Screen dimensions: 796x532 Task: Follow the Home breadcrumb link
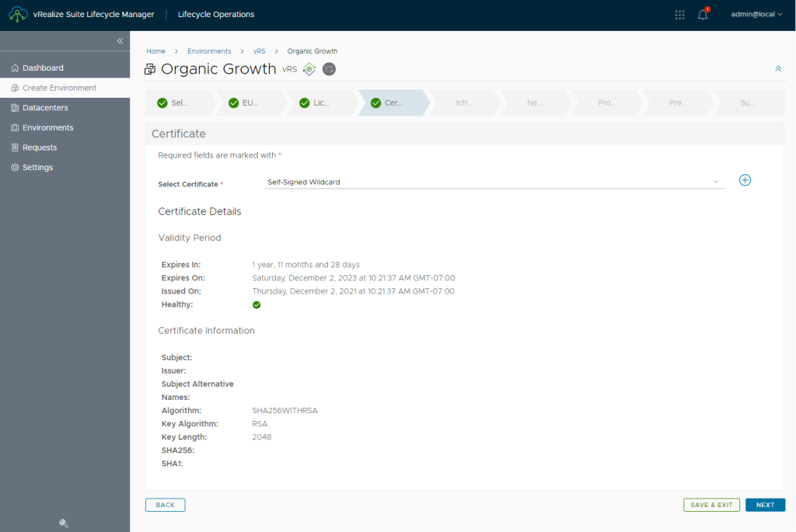[x=155, y=51]
